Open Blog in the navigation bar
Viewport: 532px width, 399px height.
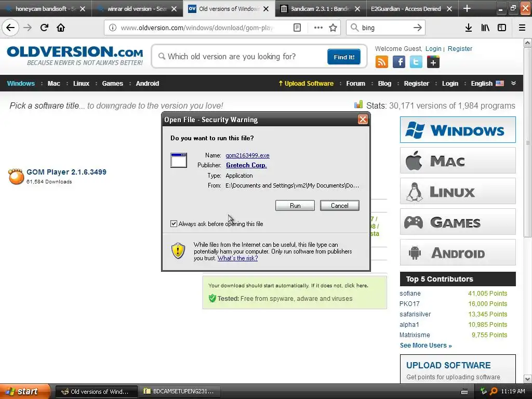click(384, 83)
